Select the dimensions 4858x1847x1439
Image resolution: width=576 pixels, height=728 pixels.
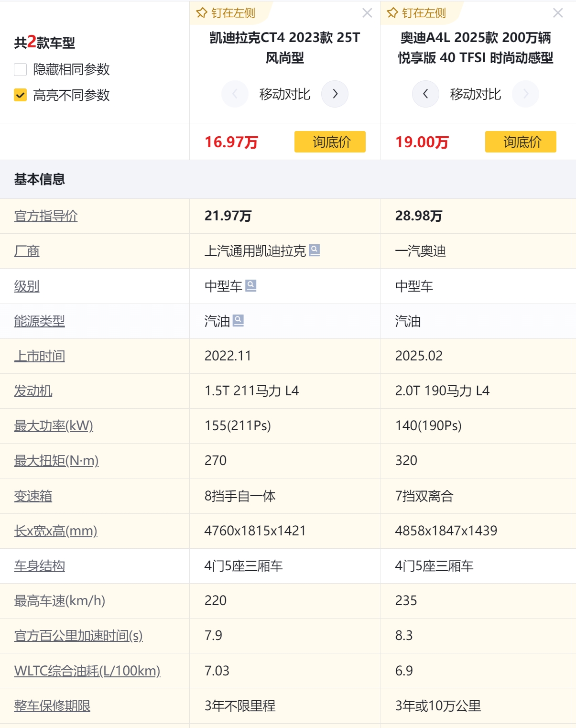click(446, 531)
